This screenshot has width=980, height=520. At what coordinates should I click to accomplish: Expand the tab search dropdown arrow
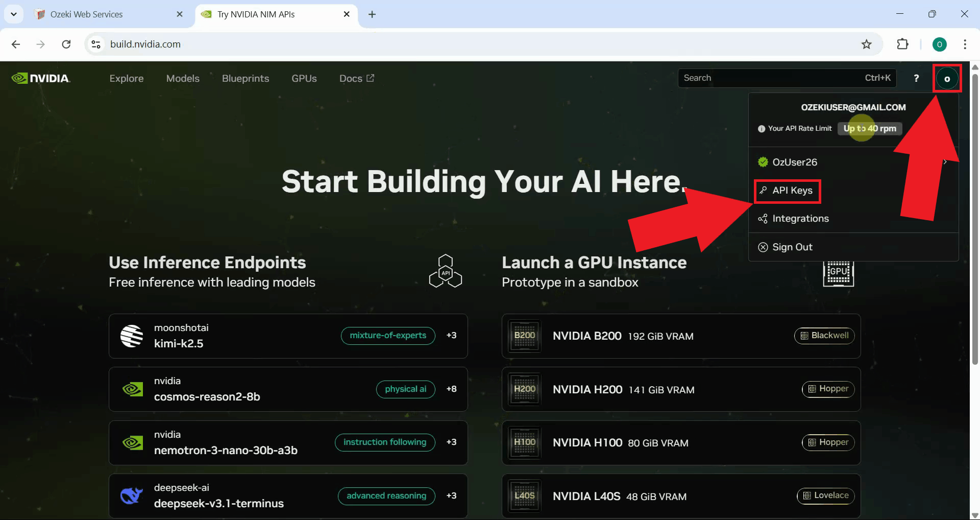pyautogui.click(x=14, y=14)
